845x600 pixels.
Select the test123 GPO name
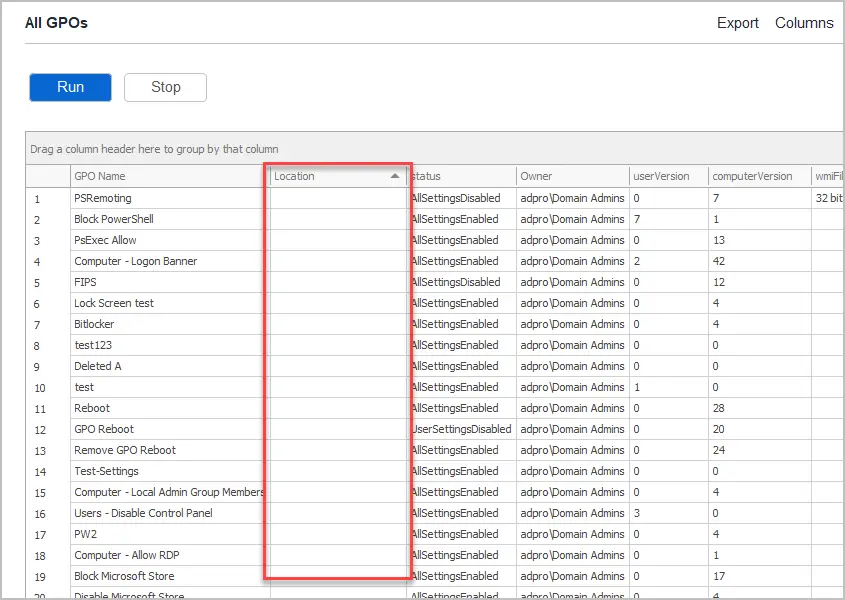point(93,346)
